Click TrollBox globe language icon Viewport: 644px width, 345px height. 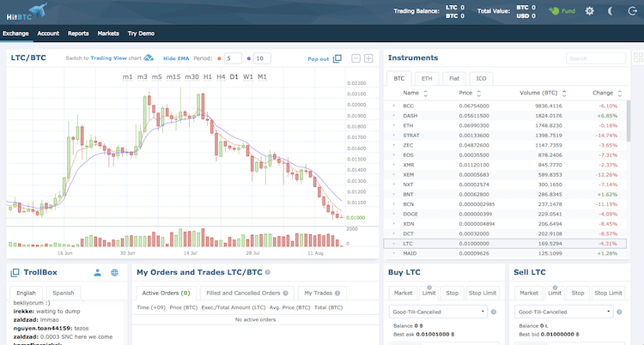tap(114, 272)
